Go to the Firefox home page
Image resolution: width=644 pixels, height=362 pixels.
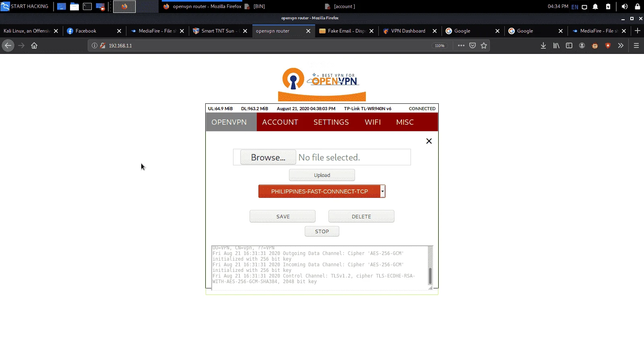click(34, 45)
